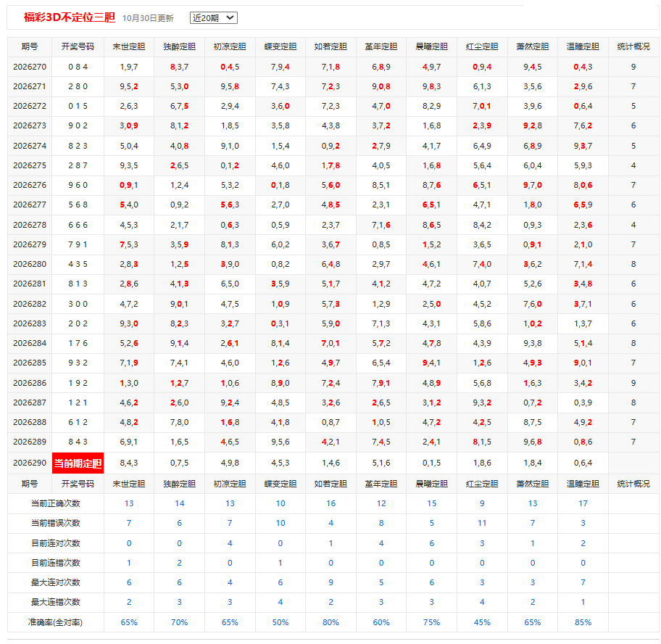Viewport: 661px width, 644px height.
Task: Click draw number 1 7 6
Action: (78, 343)
